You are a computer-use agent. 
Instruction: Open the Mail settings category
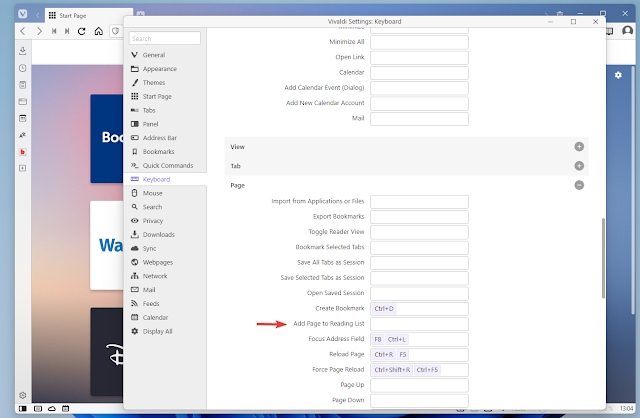pyautogui.click(x=165, y=290)
